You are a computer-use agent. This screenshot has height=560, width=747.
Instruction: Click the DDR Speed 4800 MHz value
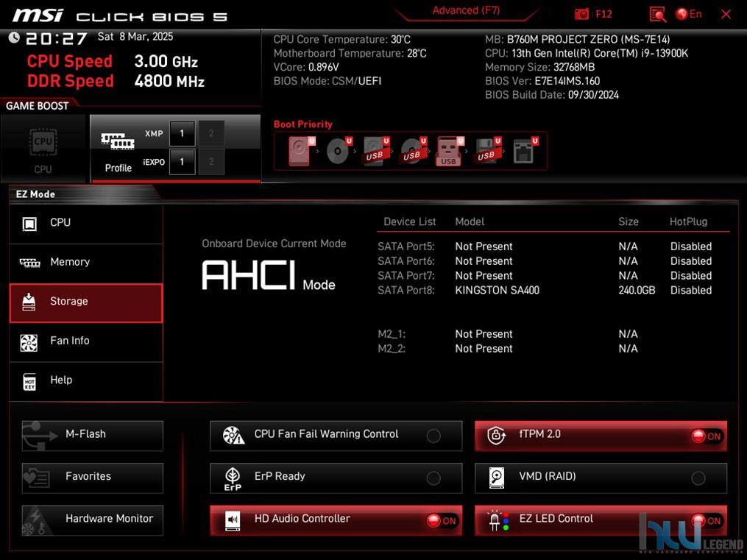169,81
